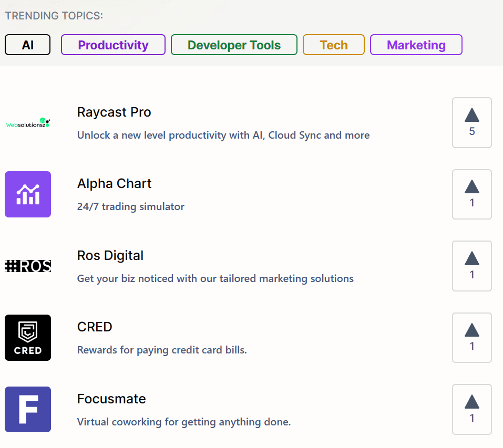Viewport: 503px width, 448px height.
Task: Click the Websolutionsz logo for Raycast Pro
Action: (x=28, y=123)
